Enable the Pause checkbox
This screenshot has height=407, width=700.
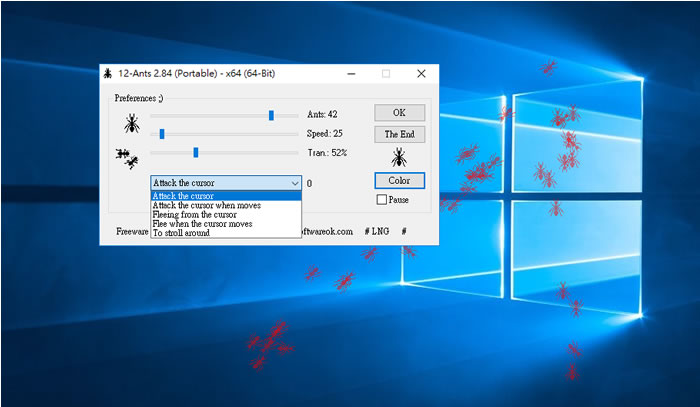[382, 199]
